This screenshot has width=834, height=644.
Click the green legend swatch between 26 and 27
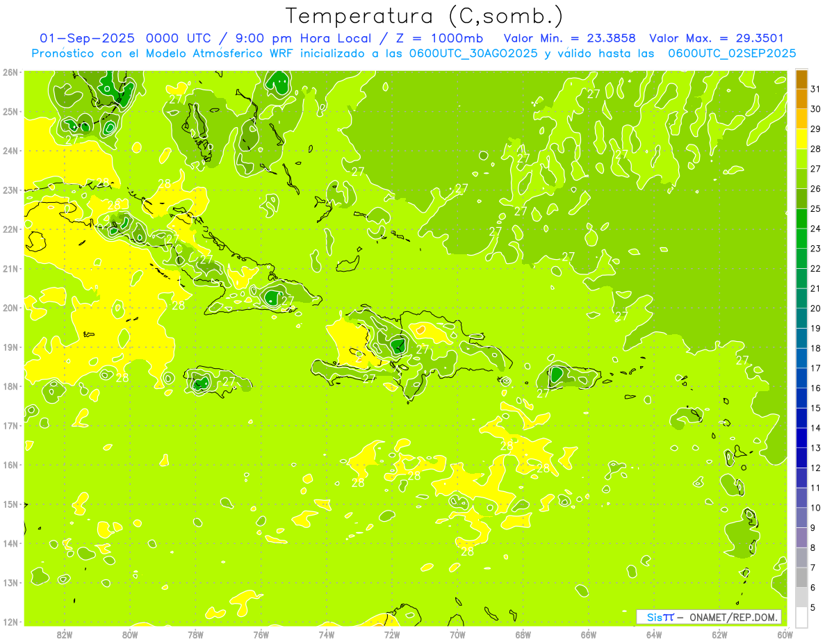[802, 179]
